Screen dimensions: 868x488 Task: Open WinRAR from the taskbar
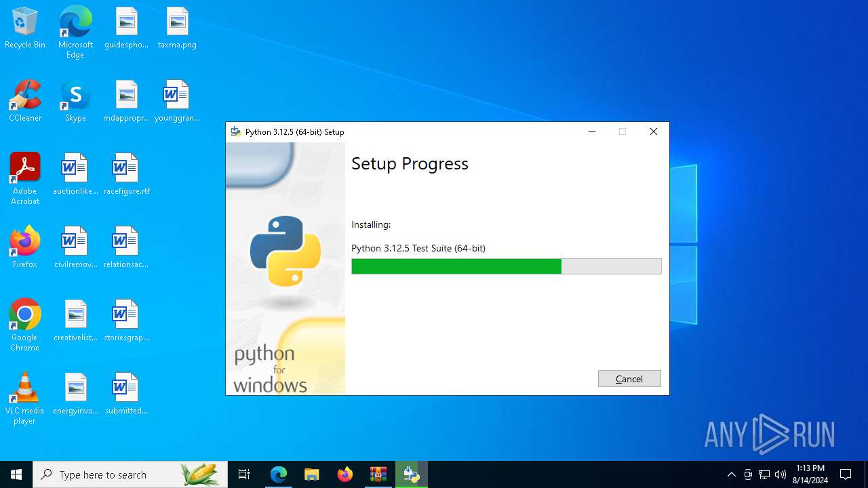(378, 474)
